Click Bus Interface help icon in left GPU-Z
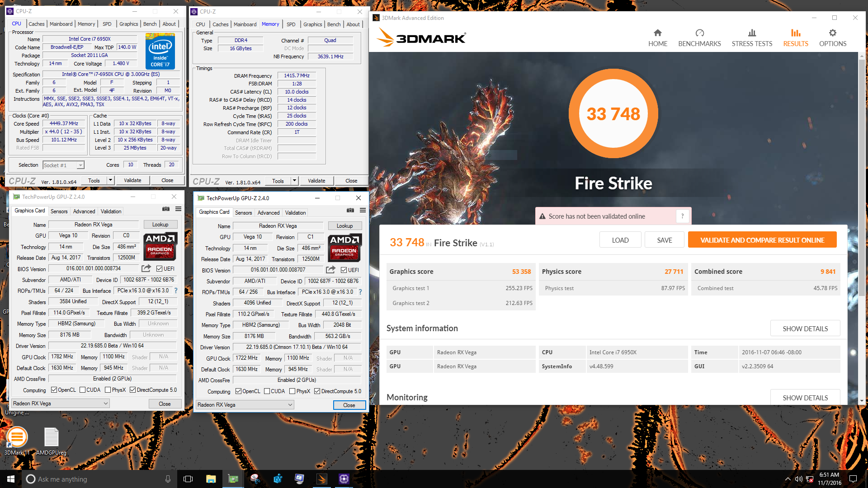The height and width of the screenshot is (488, 868). click(x=176, y=291)
